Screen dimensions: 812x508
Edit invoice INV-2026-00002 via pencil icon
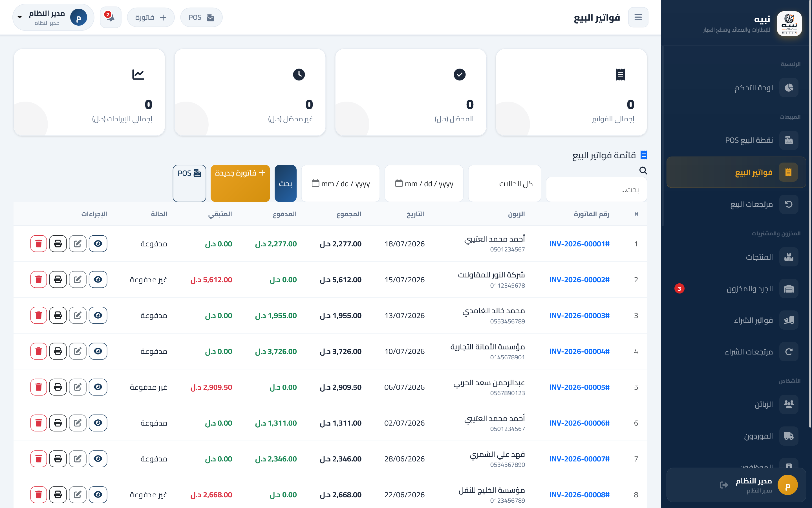point(78,279)
